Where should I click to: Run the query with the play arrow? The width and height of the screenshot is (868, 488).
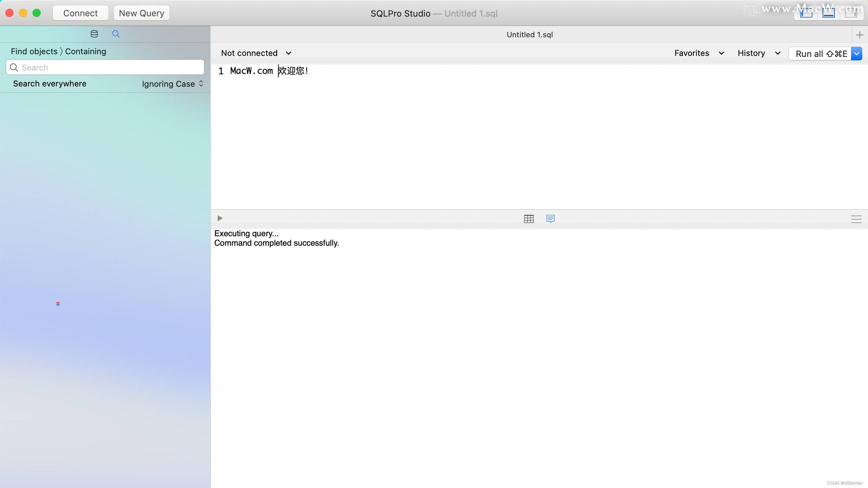(x=219, y=218)
